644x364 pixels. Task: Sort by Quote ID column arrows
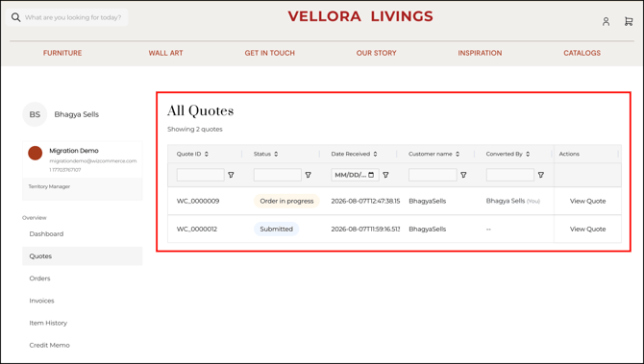(207, 154)
